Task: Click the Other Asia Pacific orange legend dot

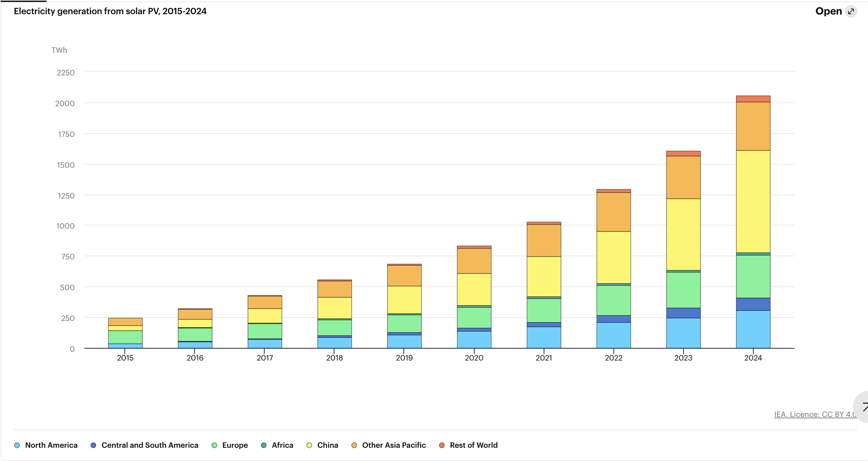Action: coord(354,445)
